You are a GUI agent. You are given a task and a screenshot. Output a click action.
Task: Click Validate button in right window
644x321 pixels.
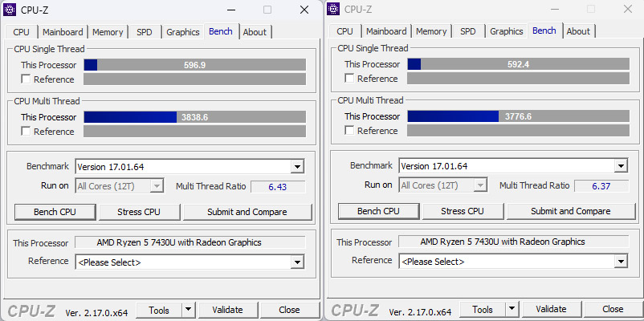(x=551, y=309)
